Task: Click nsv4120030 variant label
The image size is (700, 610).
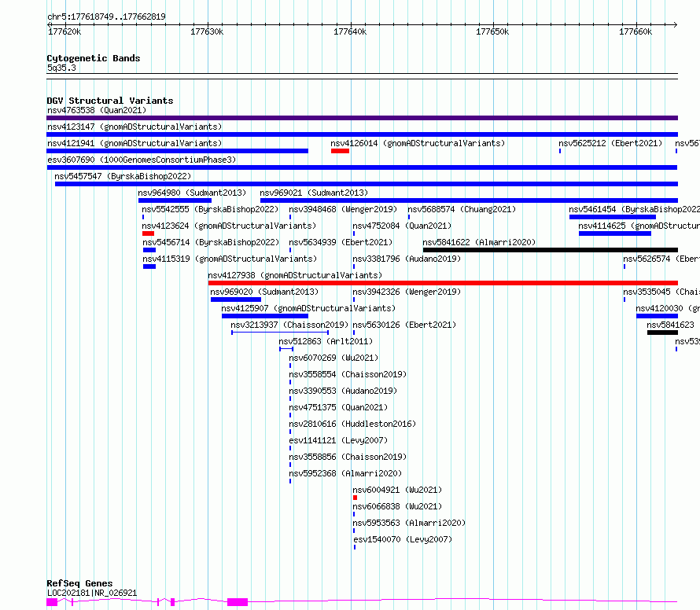Action: [x=668, y=308]
